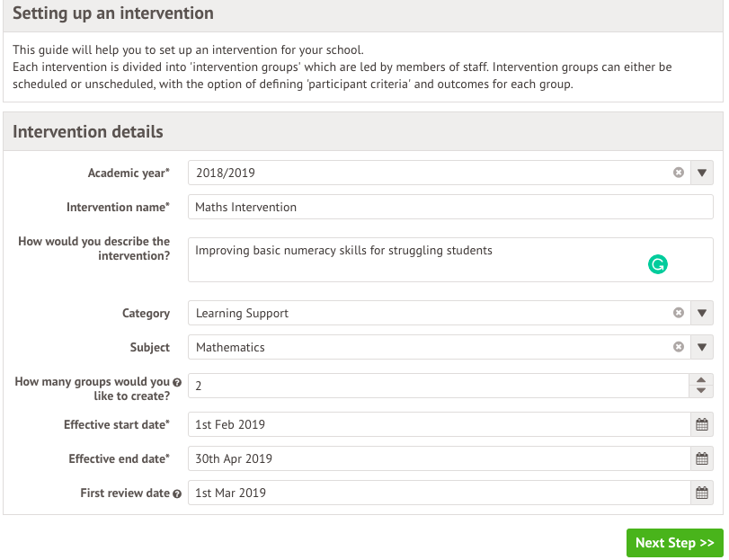Increase the number of groups
This screenshot has width=729, height=560.
701,379
